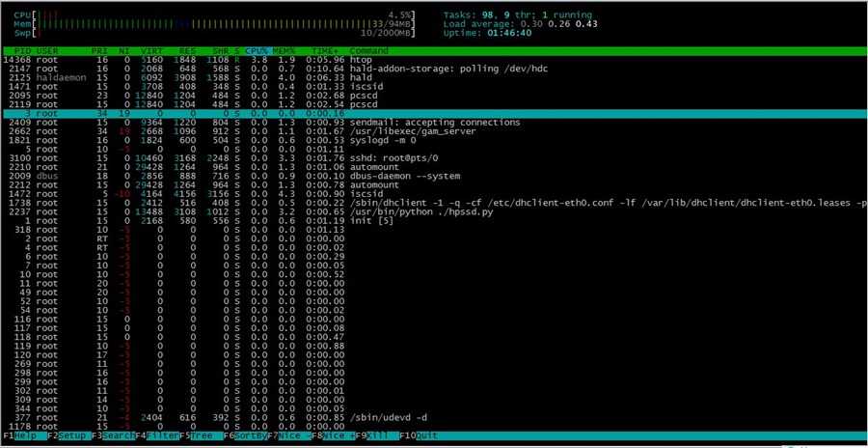Click F8 Nice plus button

pos(334,435)
